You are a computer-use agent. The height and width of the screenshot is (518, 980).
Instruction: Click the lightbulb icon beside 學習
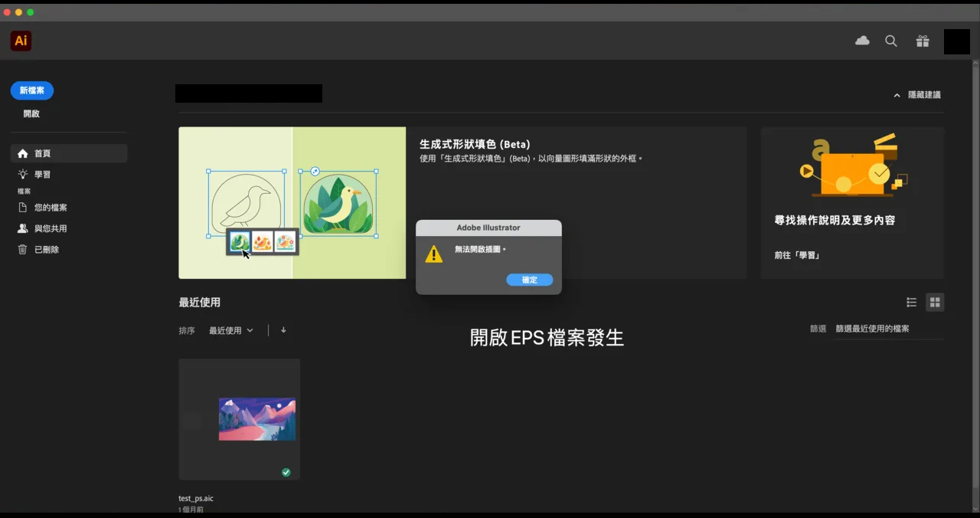(23, 175)
